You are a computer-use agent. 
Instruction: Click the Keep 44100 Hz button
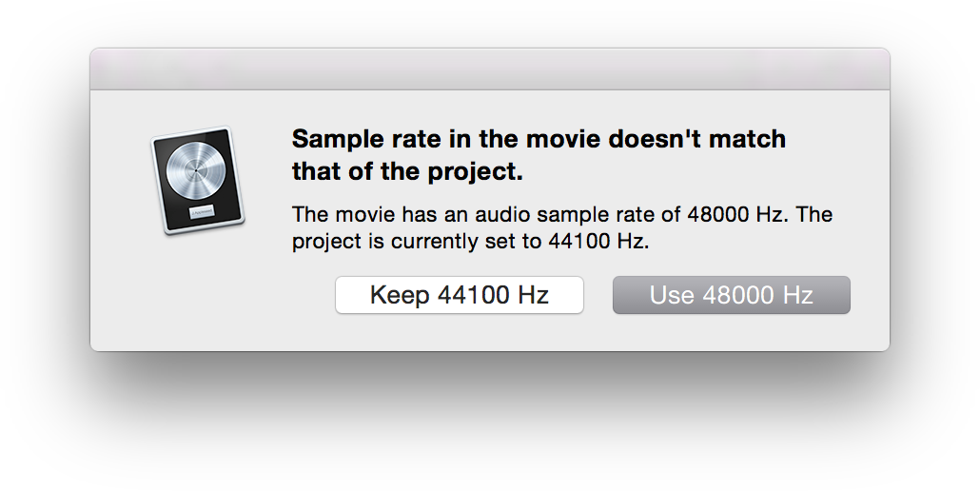(460, 295)
